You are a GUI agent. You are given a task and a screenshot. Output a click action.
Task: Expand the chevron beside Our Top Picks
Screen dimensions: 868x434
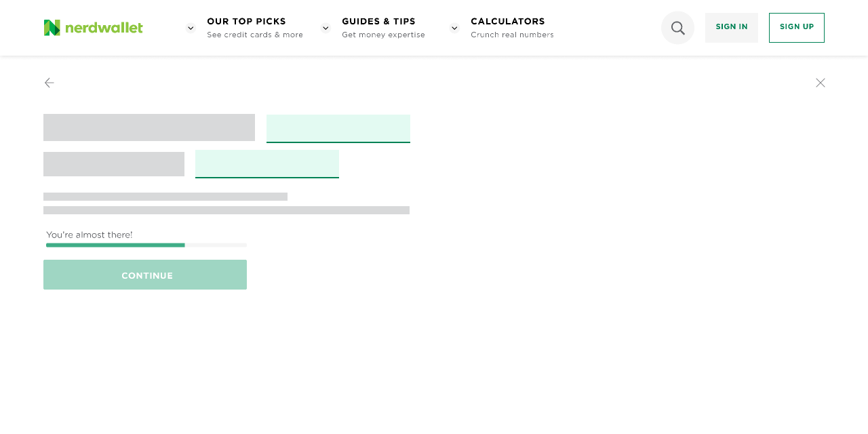[191, 28]
